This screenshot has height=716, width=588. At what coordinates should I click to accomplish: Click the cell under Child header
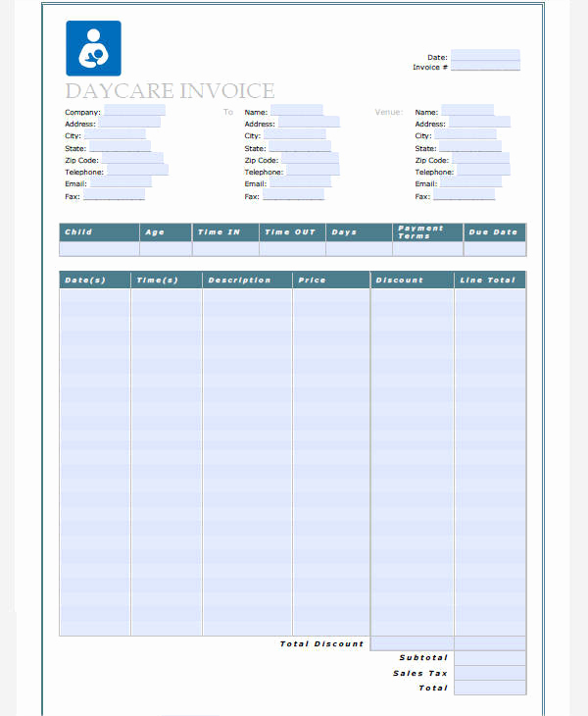pyautogui.click(x=99, y=248)
